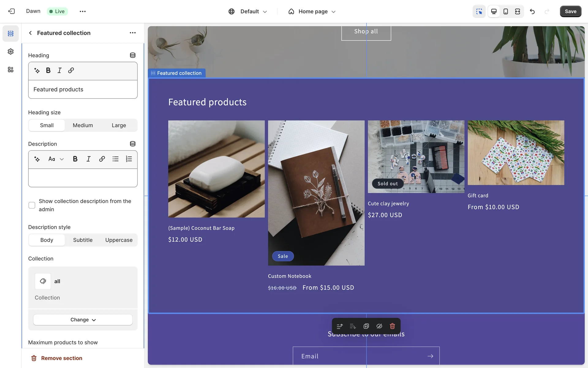The height and width of the screenshot is (368, 588).
Task: Click bulleted list icon in Description
Action: (115, 159)
